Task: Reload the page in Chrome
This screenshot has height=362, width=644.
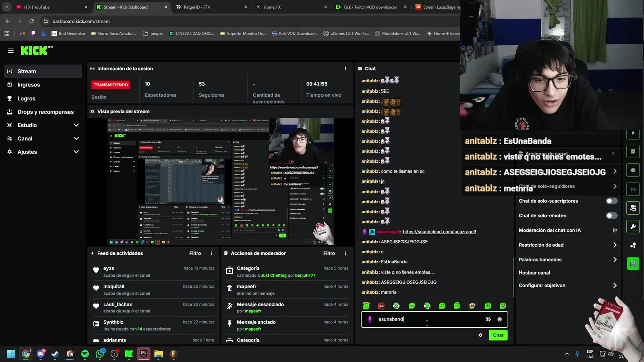Action: pos(31,21)
